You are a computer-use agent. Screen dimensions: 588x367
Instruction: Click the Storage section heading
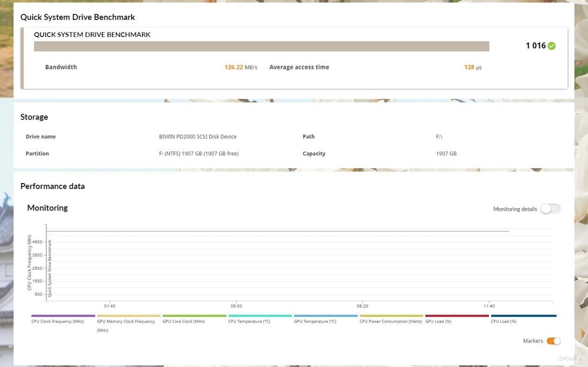[x=34, y=117]
